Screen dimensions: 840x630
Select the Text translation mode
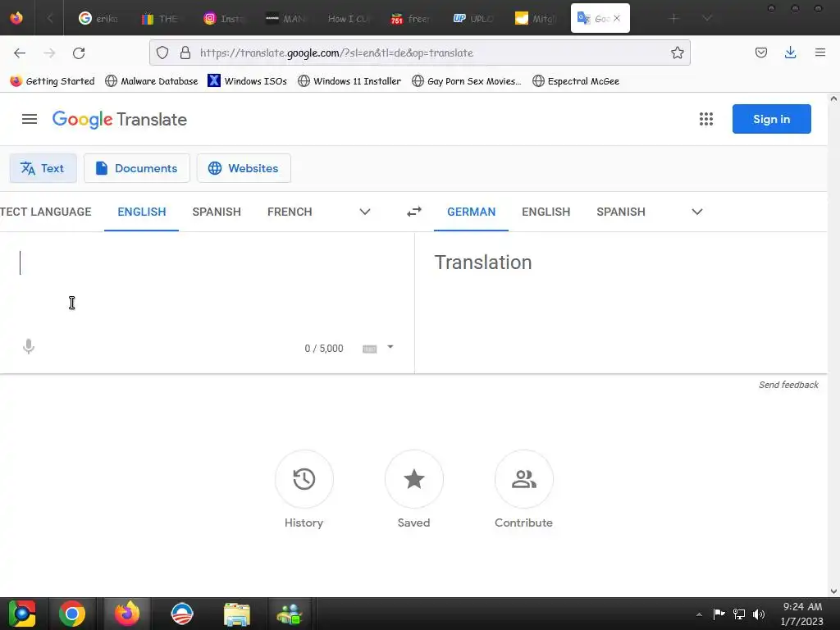(x=43, y=168)
